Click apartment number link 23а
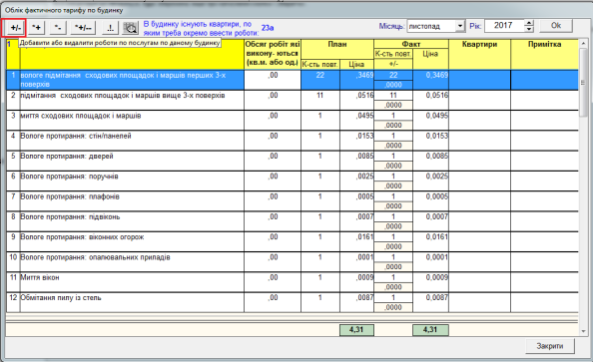Screen dimensions: 594x362 [x=267, y=28]
